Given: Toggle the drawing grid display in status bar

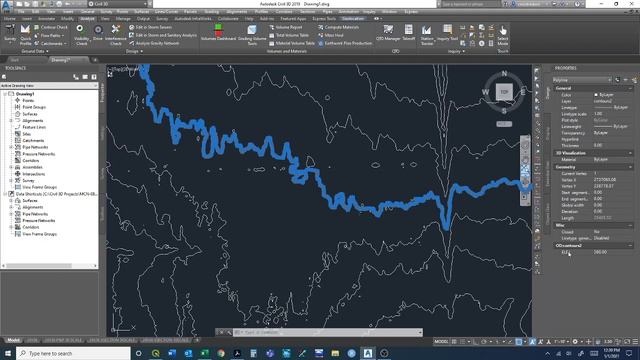Looking at the screenshot, I should click(454, 342).
